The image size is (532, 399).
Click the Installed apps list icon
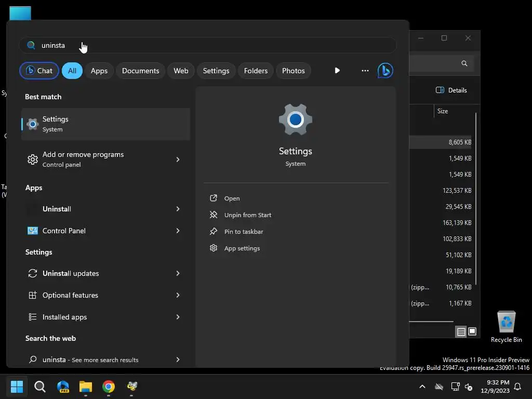[33, 317]
